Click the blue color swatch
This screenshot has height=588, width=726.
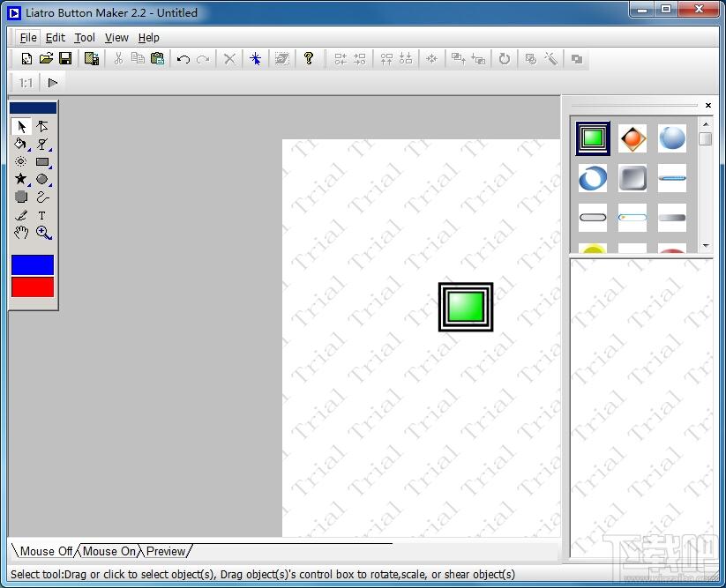click(33, 265)
